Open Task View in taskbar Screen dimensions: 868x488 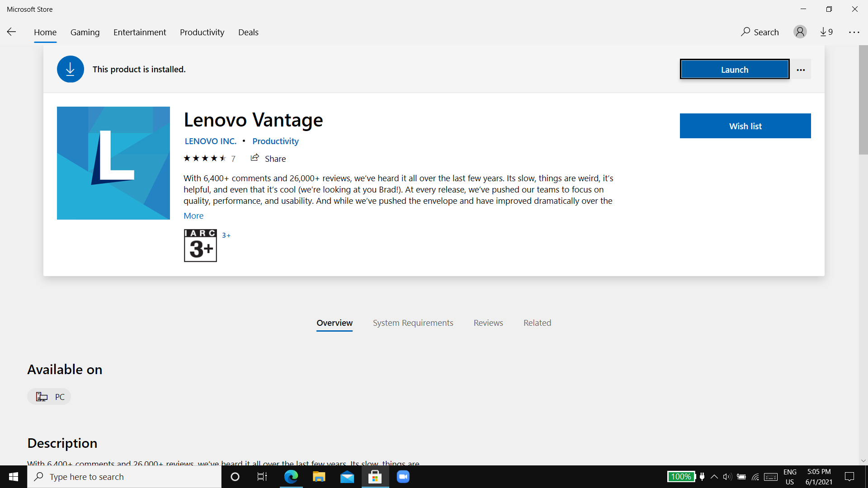(262, 477)
